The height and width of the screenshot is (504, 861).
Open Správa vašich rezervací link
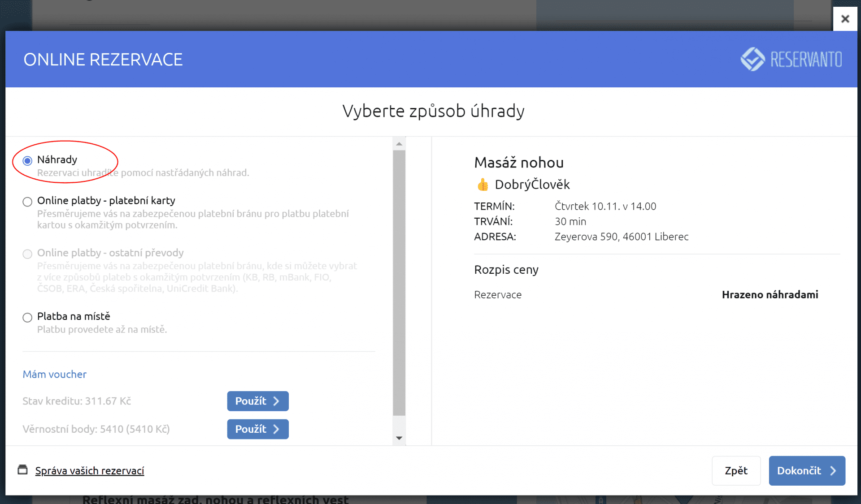90,471
